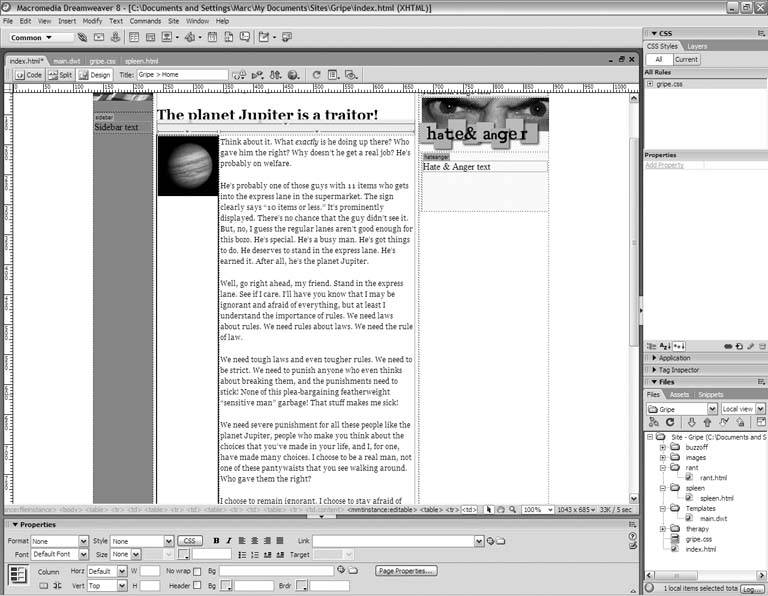Click the Refresh icon in Files panel
768x596 pixels.
coord(670,423)
